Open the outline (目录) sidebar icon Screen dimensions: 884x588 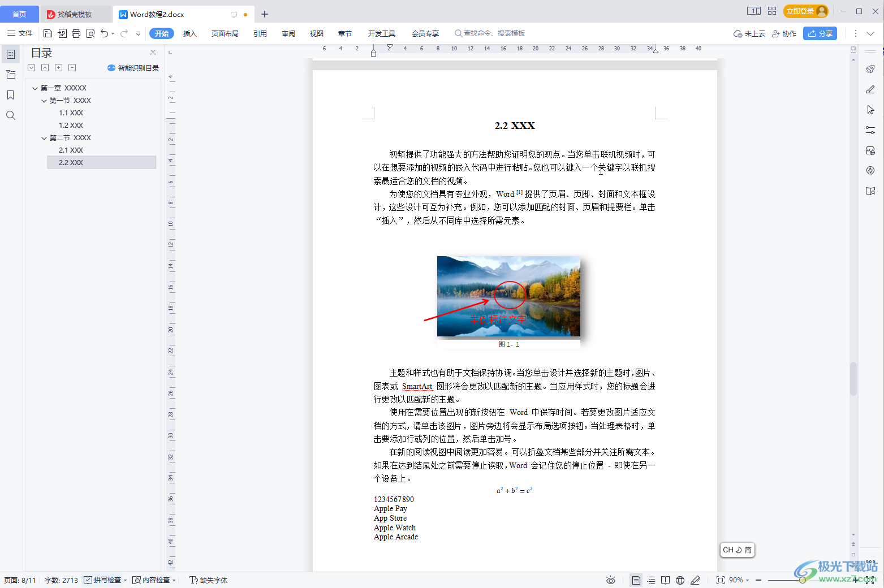tap(11, 54)
